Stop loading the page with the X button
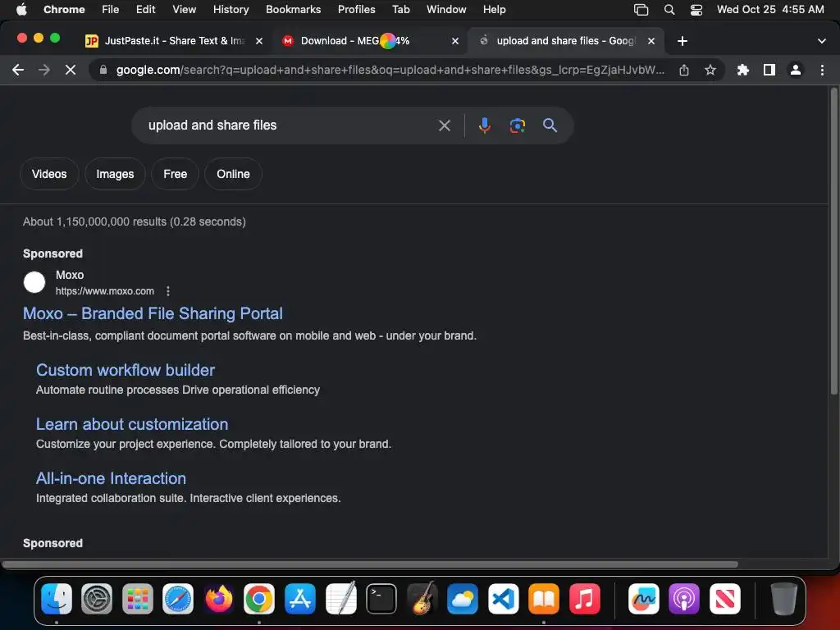This screenshot has width=840, height=630. [x=71, y=70]
